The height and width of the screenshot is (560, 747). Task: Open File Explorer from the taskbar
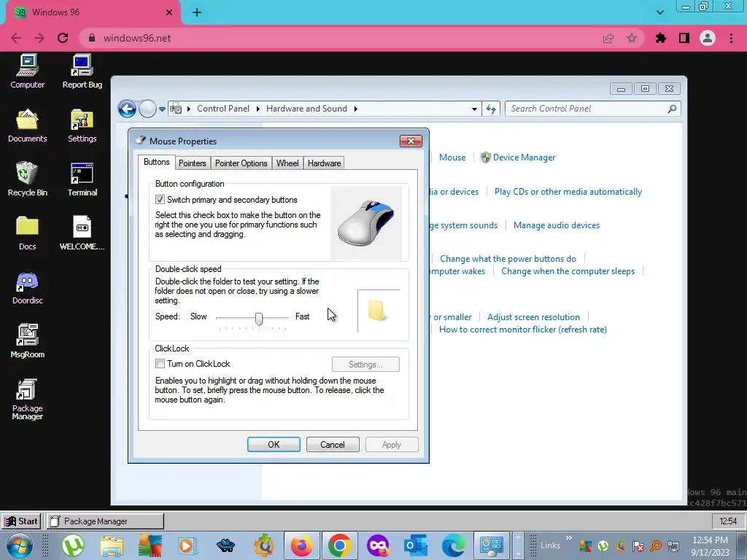click(x=112, y=545)
